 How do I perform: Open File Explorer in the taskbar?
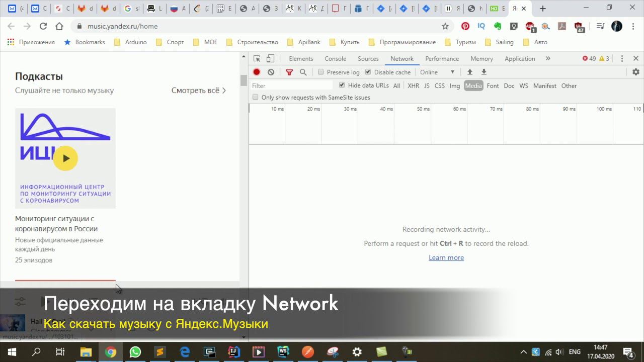(x=86, y=352)
